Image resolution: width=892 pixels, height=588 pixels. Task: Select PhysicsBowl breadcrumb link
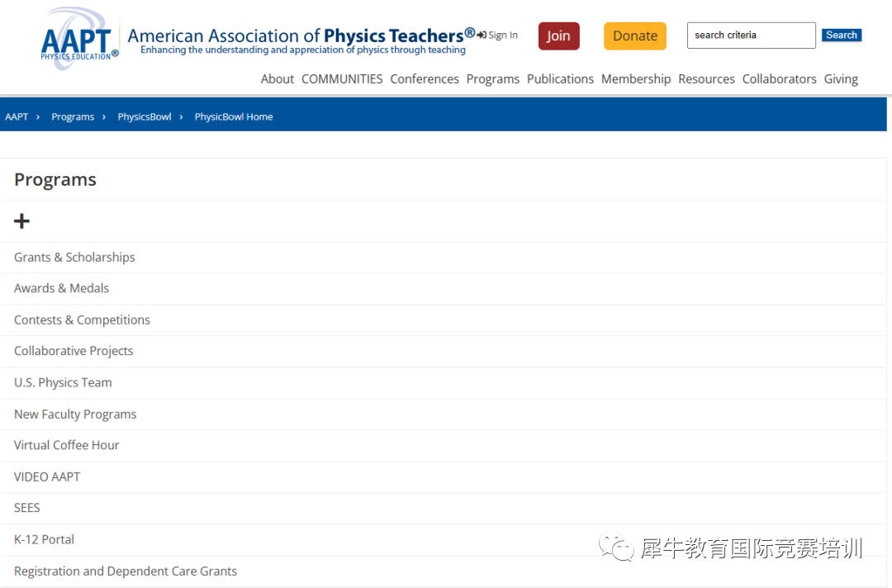[145, 116]
